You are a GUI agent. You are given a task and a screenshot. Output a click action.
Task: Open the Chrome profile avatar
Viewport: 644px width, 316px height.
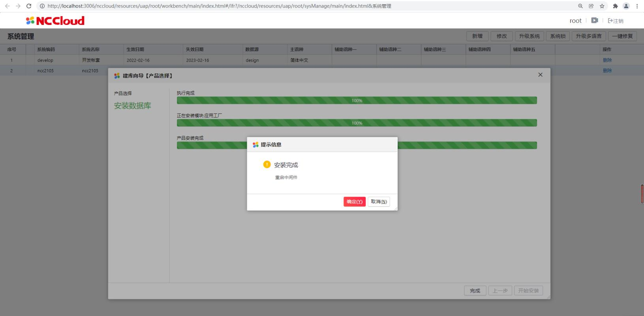tap(626, 6)
